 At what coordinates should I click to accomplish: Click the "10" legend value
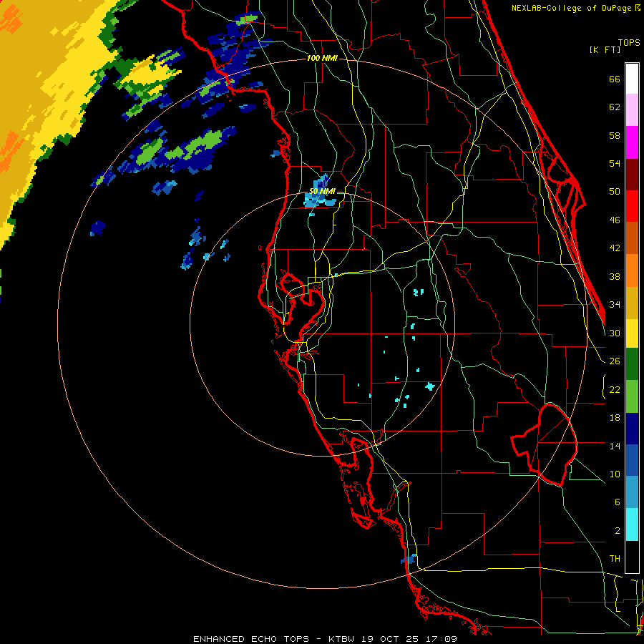pyautogui.click(x=615, y=474)
